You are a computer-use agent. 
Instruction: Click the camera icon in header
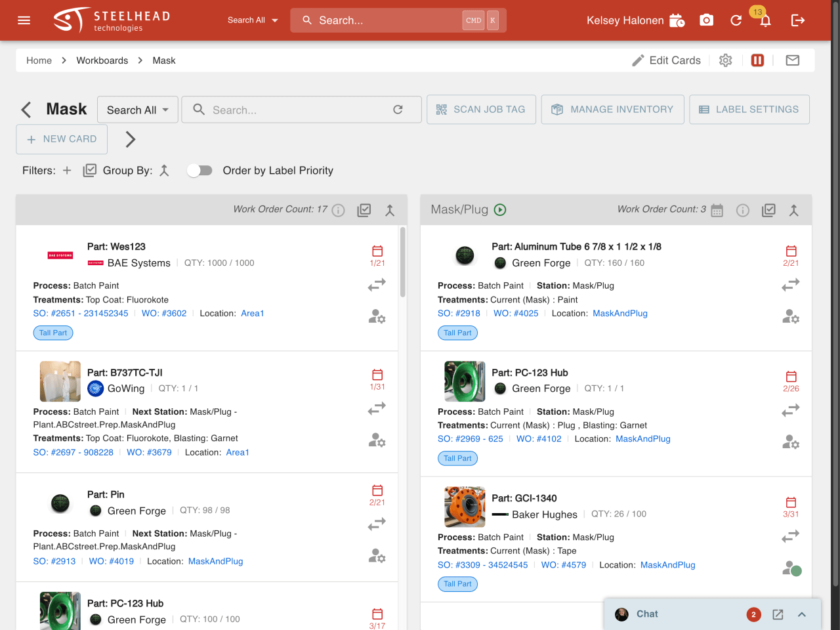point(706,20)
